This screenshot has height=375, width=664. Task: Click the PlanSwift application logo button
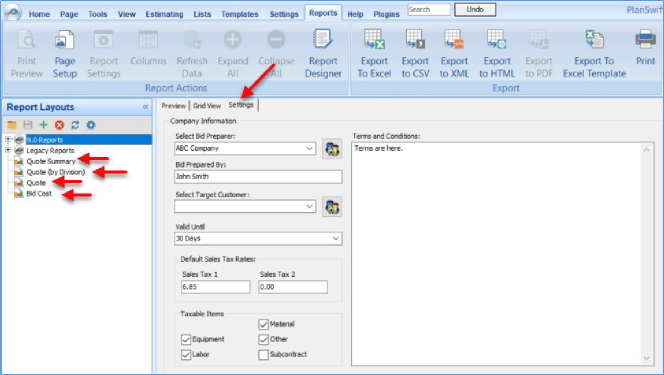(12, 12)
